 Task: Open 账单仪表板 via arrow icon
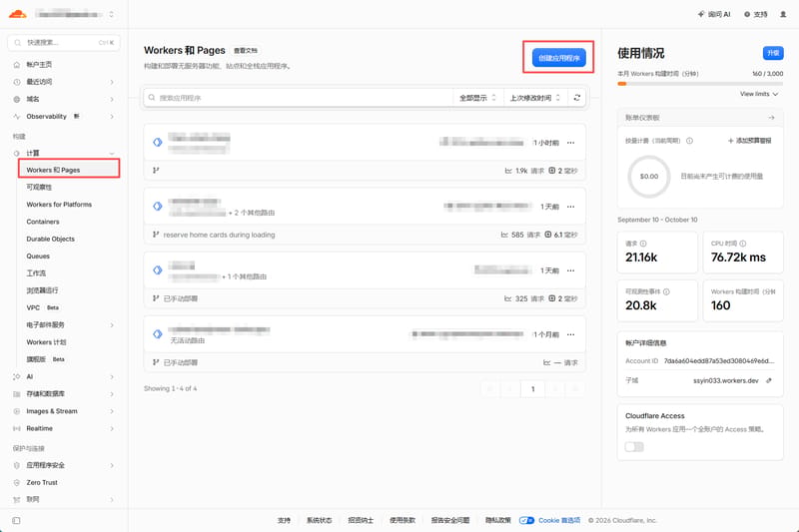coord(771,118)
